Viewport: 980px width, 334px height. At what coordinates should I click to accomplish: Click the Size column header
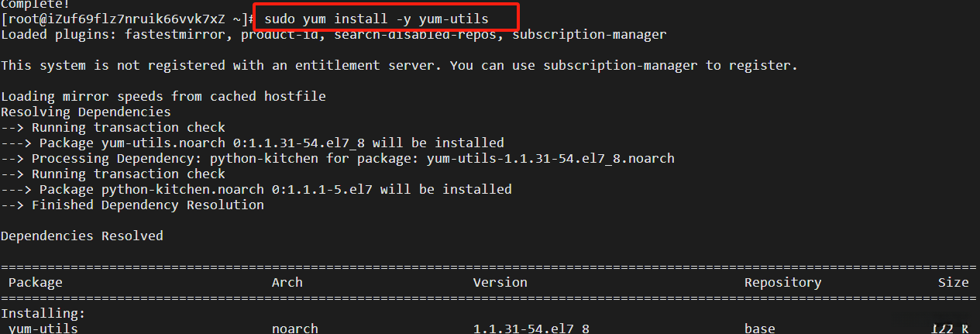pos(953,282)
